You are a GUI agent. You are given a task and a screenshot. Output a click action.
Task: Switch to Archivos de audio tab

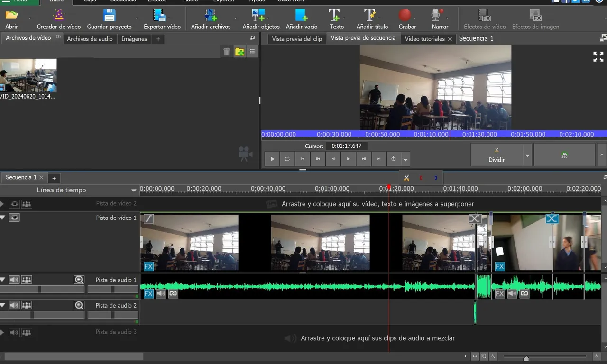[x=90, y=39]
